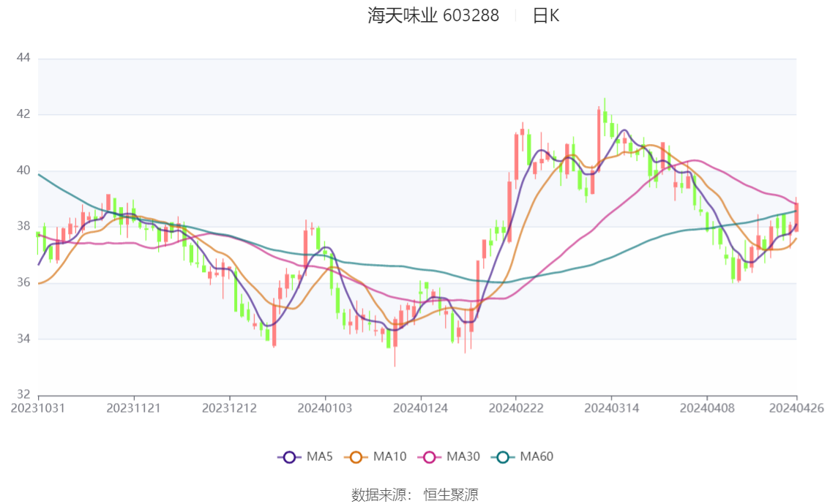This screenshot has width=830, height=504.
Task: Click the 20231212 x-axis date label
Action: pos(229,408)
